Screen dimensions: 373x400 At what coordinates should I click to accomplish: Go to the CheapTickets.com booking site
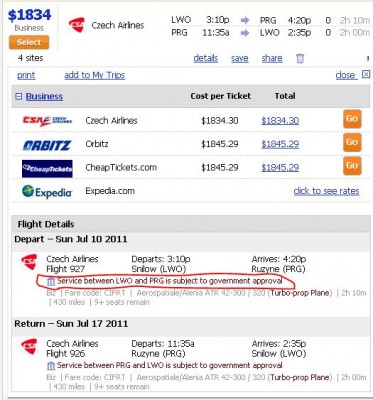pyautogui.click(x=352, y=166)
